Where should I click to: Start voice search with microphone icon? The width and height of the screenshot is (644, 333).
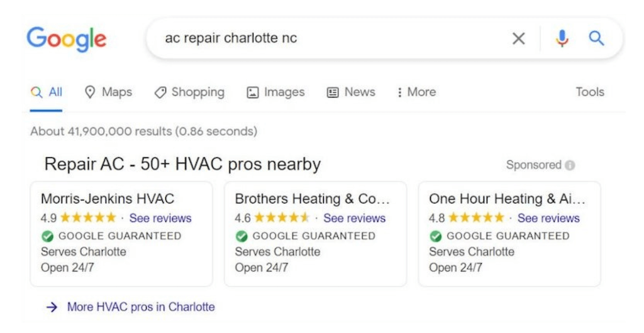click(562, 39)
